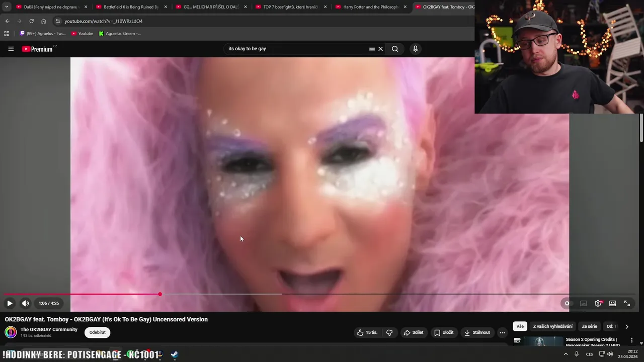
Task: Mute the video volume speaker
Action: (25, 303)
